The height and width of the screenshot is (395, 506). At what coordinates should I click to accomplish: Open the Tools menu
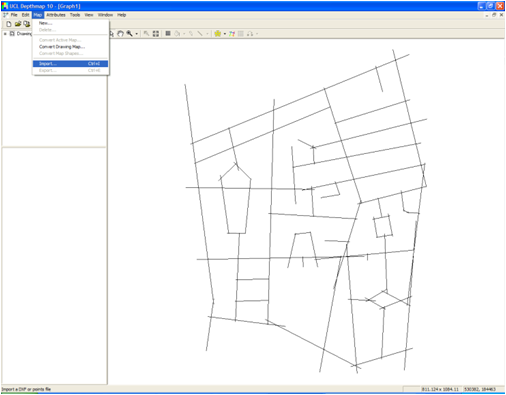[x=75, y=15]
